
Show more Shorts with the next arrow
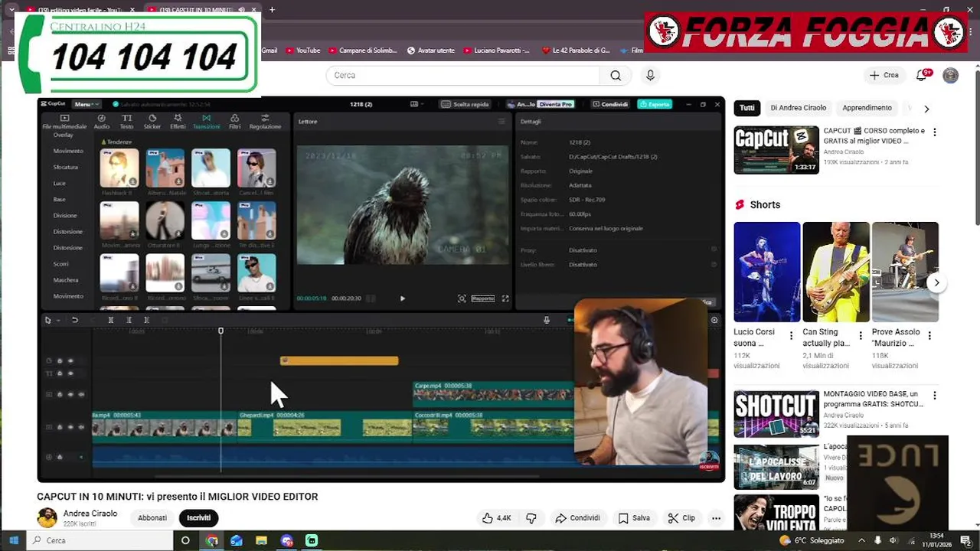click(x=936, y=282)
